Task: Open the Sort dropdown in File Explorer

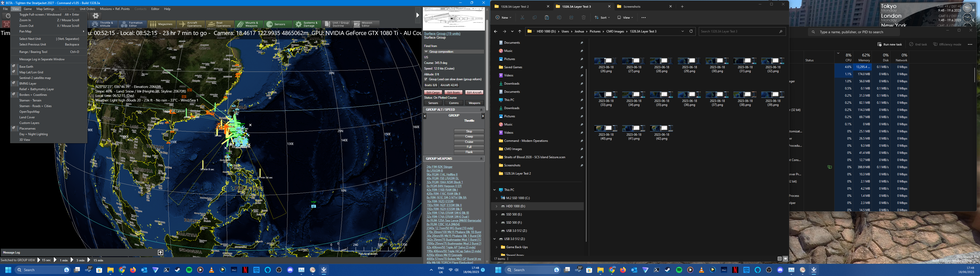Action: pos(602,18)
